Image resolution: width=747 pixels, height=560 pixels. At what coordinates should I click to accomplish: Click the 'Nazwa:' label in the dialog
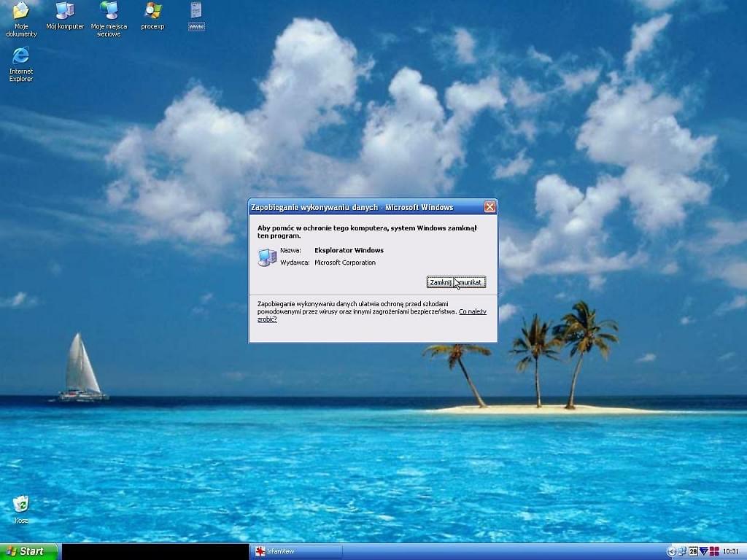(290, 250)
